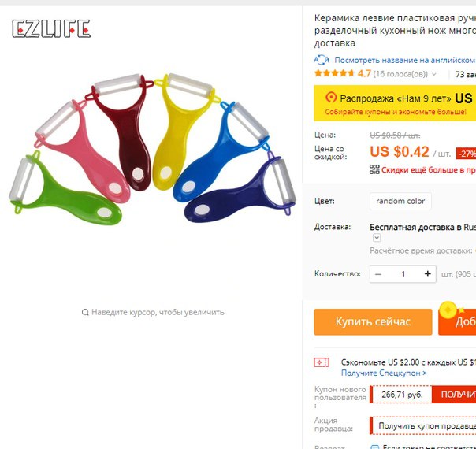Click the gold coin badge above add button
The height and width of the screenshot is (449, 476).
[x=448, y=310]
